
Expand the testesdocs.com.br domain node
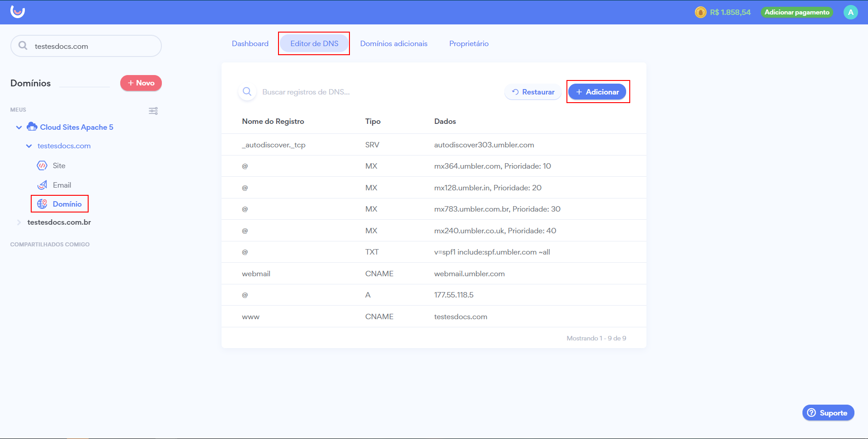coord(19,222)
